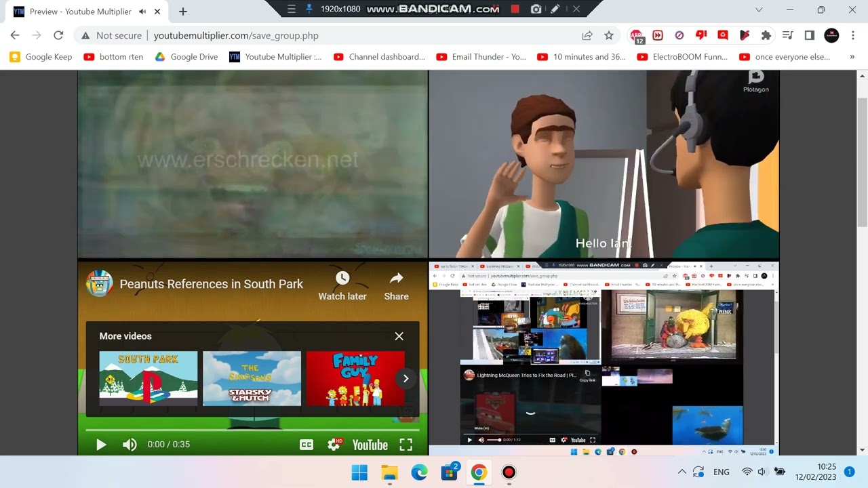Open the Peanuts video settings gear
Image resolution: width=868 pixels, height=488 pixels.
[334, 445]
